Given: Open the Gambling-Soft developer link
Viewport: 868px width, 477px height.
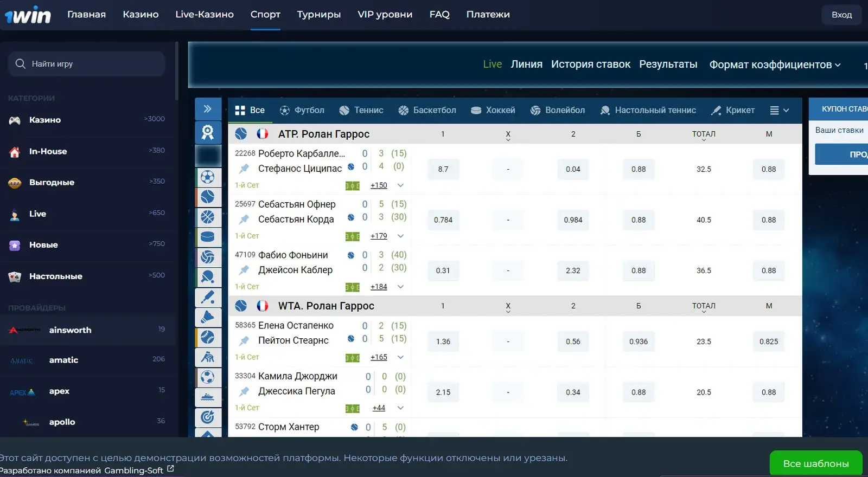Looking at the screenshot, I should (x=139, y=470).
